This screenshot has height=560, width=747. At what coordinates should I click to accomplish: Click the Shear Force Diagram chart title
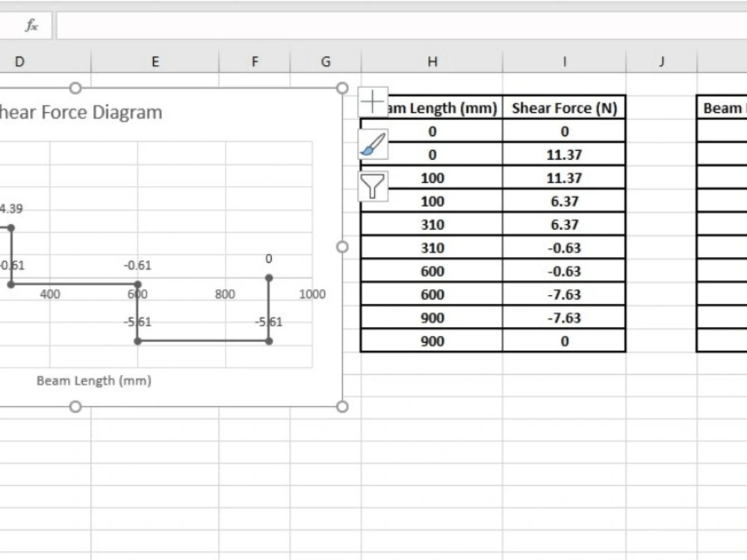pos(81,113)
